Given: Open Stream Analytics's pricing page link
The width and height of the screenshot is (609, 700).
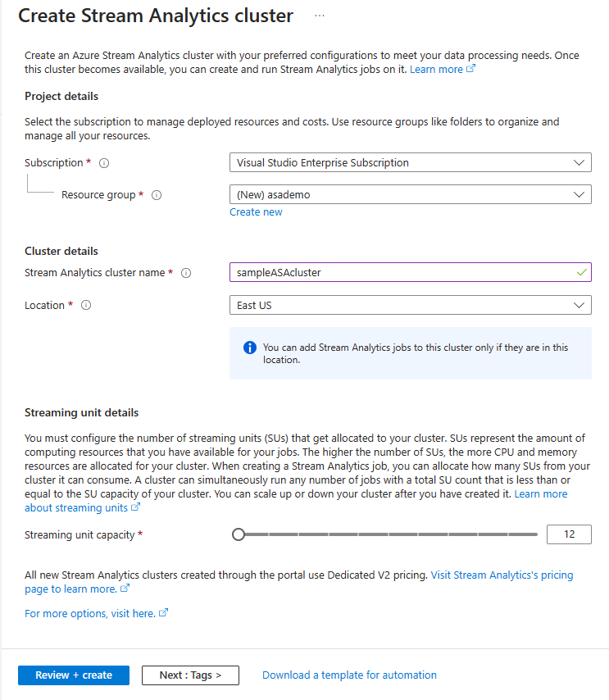Looking at the screenshot, I should (502, 574).
